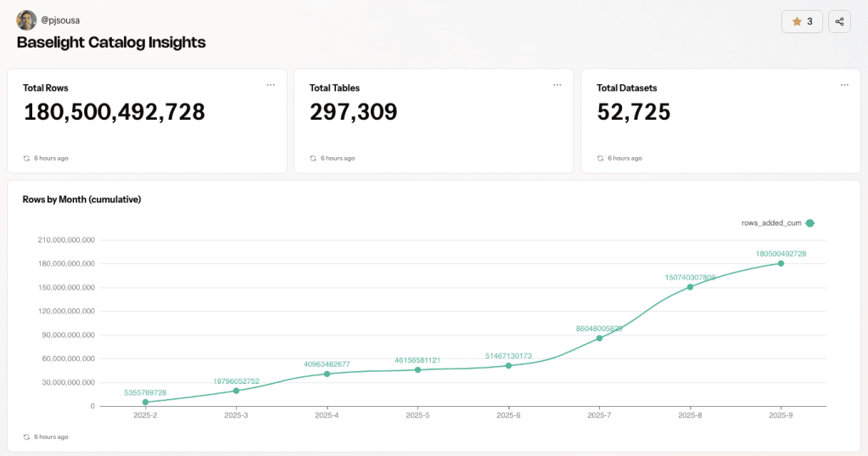Click the refresh icon below the chart
Image resolution: width=868 pixels, height=456 pixels.
[27, 436]
